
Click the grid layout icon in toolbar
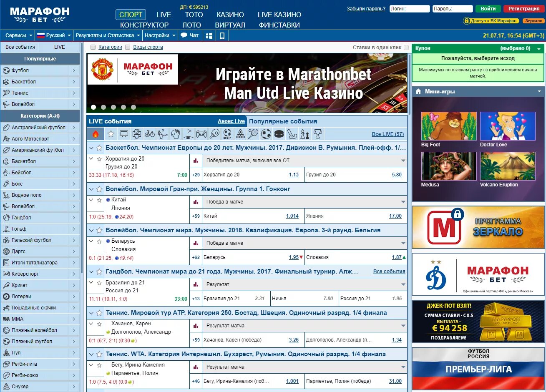point(209,35)
